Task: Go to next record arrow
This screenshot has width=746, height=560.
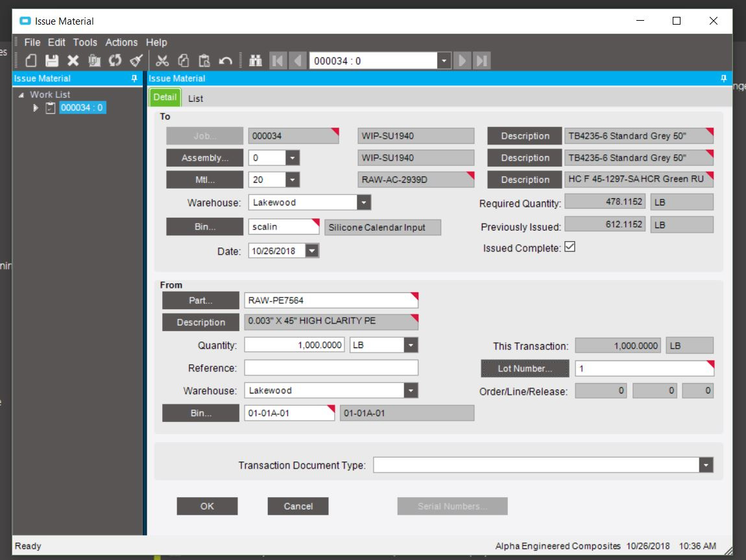Action: (x=462, y=61)
